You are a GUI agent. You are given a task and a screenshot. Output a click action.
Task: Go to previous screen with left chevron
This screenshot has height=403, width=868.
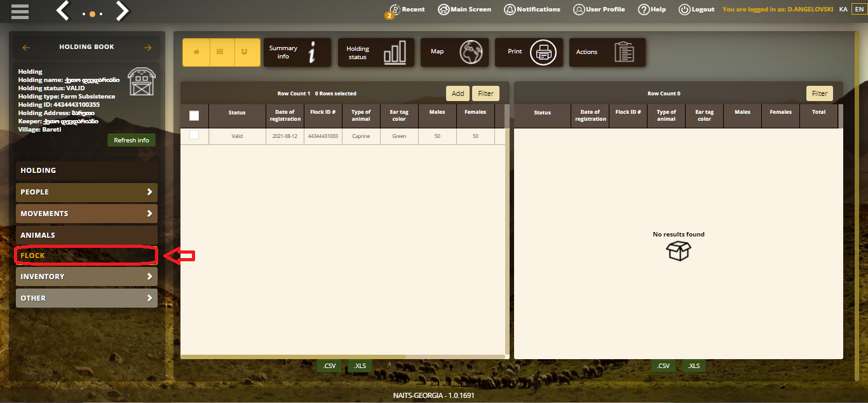63,10
